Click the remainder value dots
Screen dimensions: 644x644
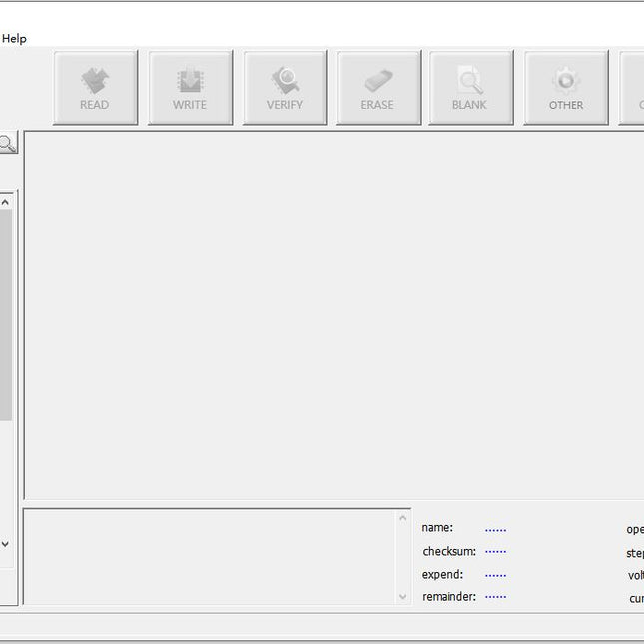coord(496,596)
